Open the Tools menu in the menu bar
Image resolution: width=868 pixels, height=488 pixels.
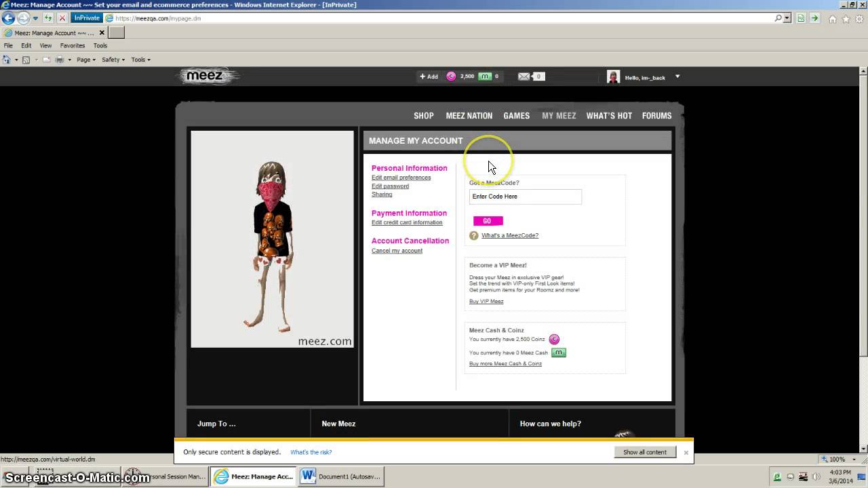100,45
